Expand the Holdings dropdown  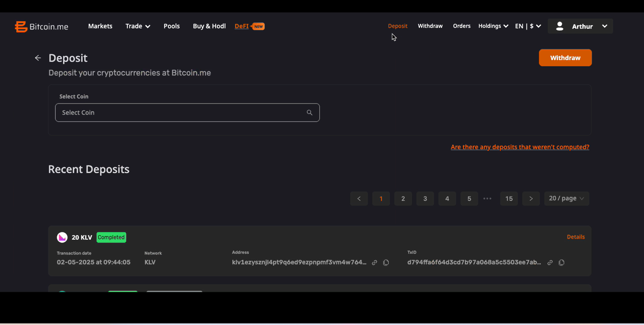pos(493,26)
